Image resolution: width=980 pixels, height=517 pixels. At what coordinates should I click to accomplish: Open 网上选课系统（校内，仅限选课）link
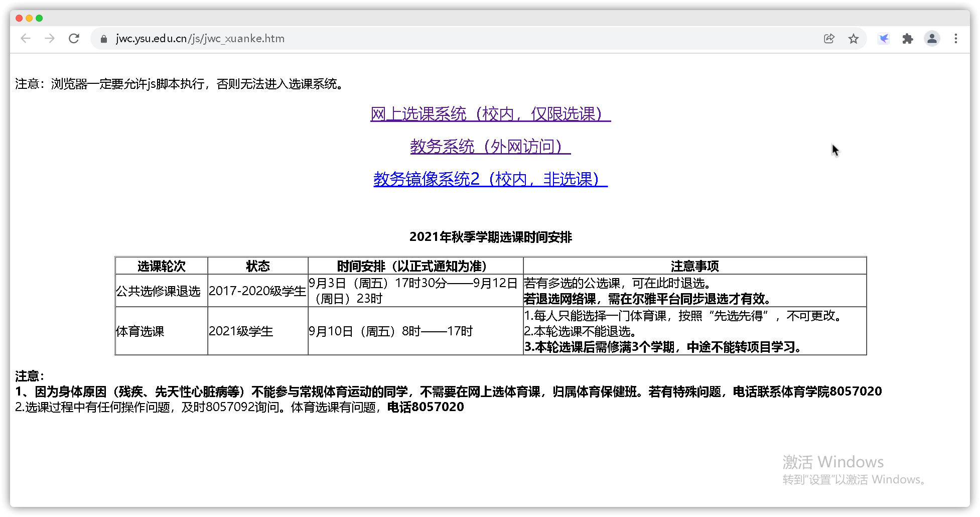pyautogui.click(x=490, y=114)
